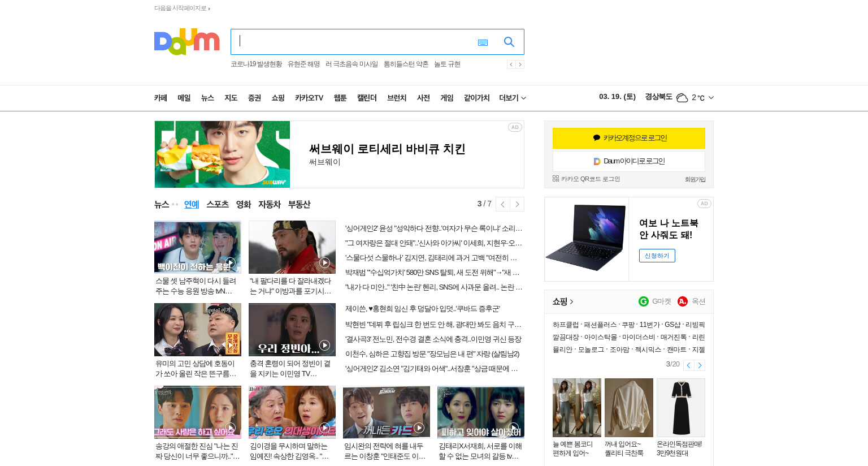Play the 우리 정빈아 video
868x466 pixels.
(x=292, y=330)
